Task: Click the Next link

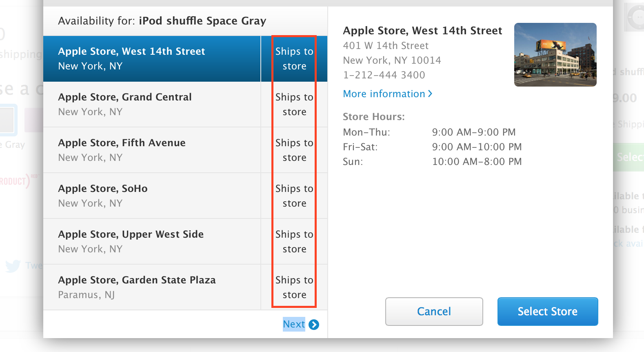Action: pos(293,324)
